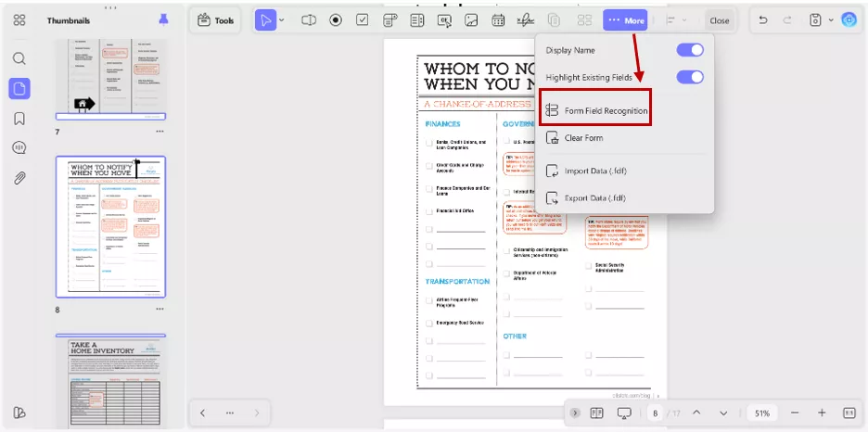Check the Financial Aid Office box
This screenshot has width=868, height=432.
[429, 211]
